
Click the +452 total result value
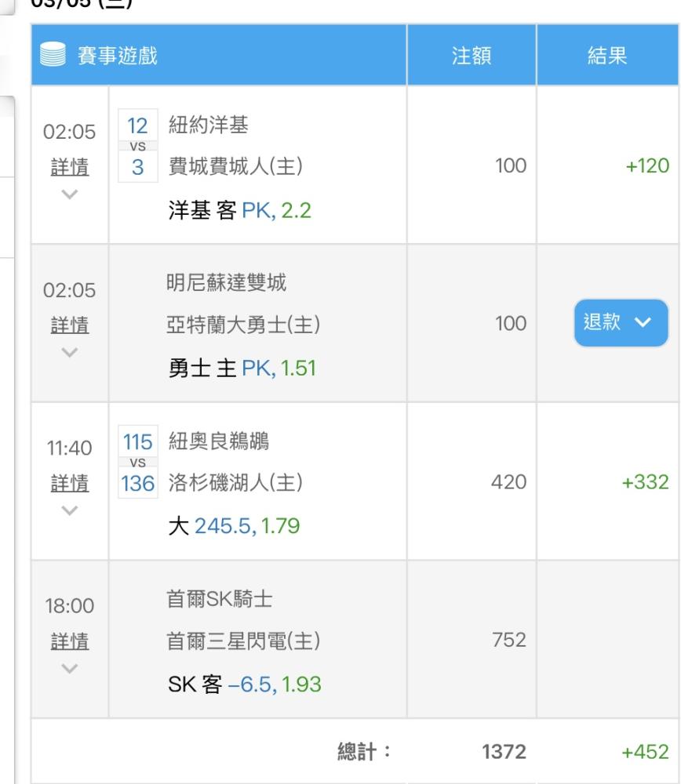point(645,752)
